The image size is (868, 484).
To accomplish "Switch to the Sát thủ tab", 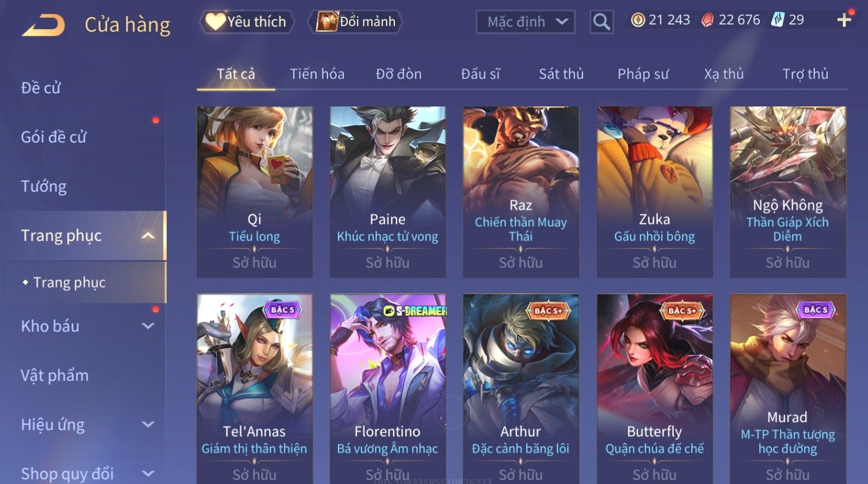I will click(x=561, y=74).
